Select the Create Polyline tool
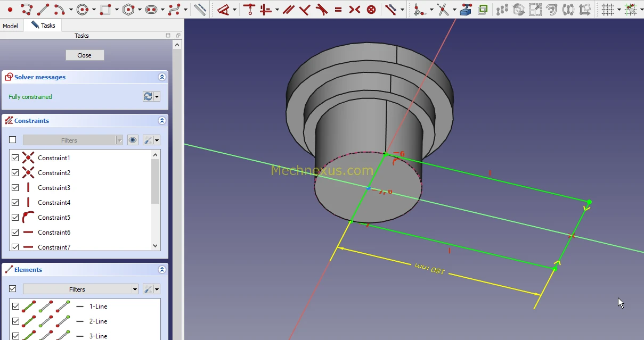 (x=27, y=9)
